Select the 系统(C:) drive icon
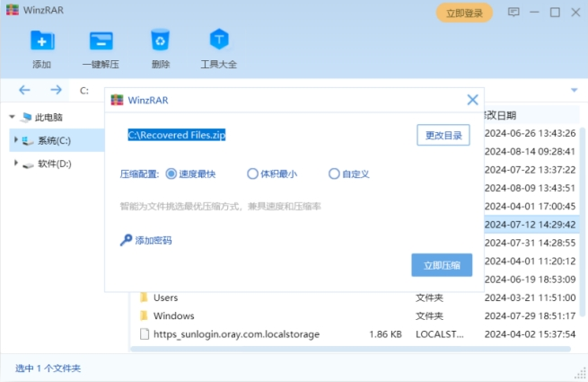The image size is (588, 382). [27, 141]
